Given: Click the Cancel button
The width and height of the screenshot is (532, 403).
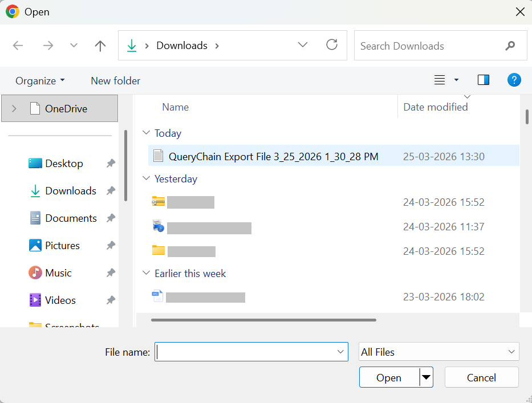Looking at the screenshot, I should pos(481,377).
